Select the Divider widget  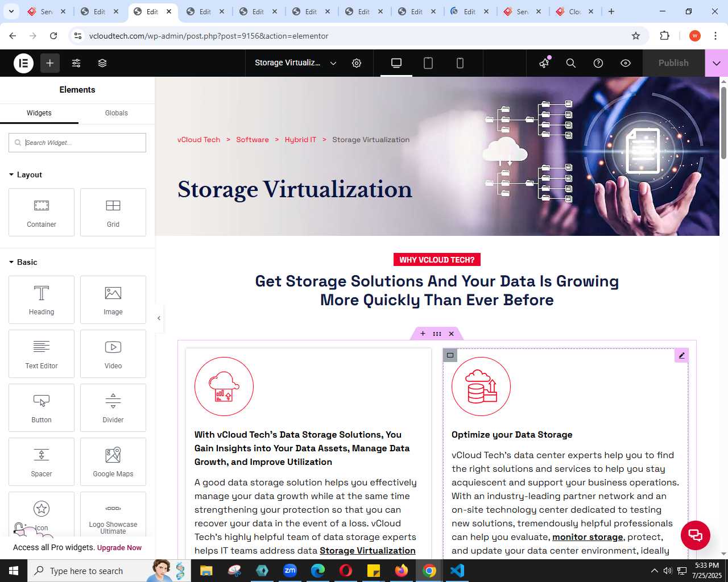[113, 408]
